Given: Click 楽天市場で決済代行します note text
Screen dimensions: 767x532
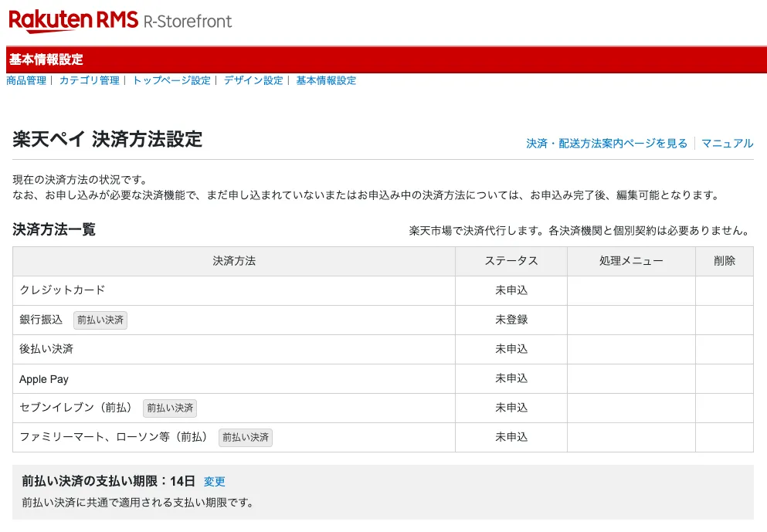Looking at the screenshot, I should coord(579,231).
